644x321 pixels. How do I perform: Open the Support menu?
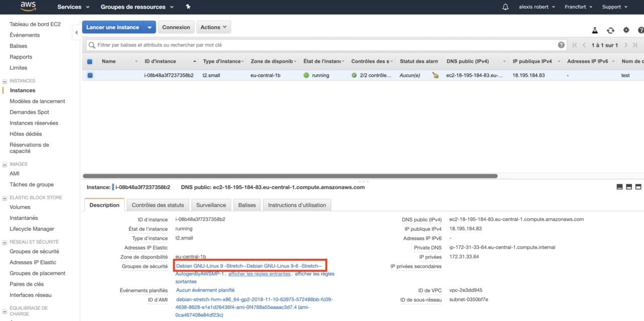(x=615, y=7)
